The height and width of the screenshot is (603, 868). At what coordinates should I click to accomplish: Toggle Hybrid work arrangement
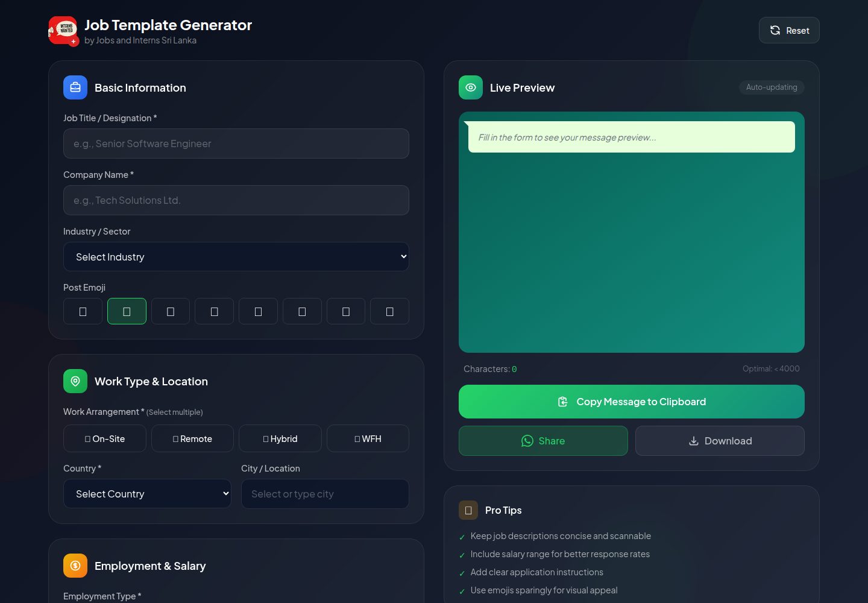280,438
